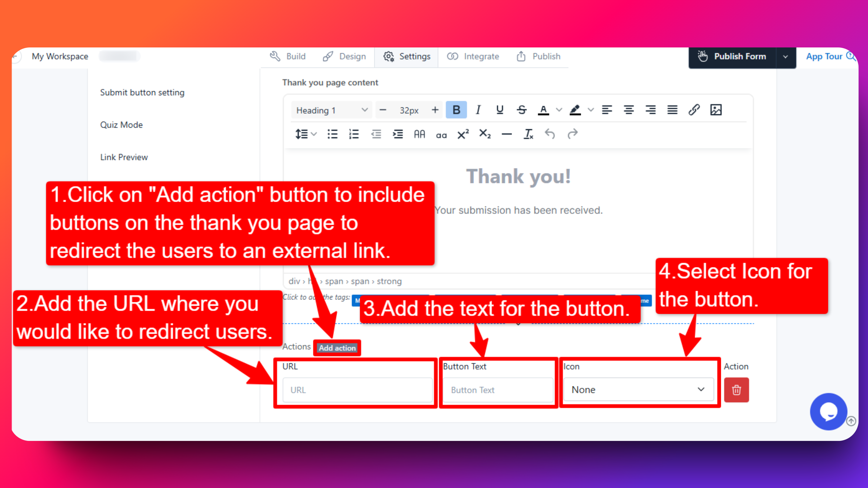Screen dimensions: 868x488
Task: Clear text formatting
Action: [528, 134]
